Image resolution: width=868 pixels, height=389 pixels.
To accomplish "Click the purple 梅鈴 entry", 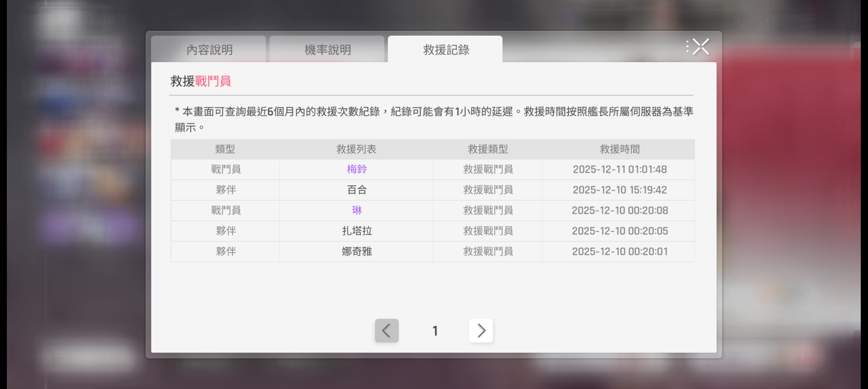I will tap(356, 169).
